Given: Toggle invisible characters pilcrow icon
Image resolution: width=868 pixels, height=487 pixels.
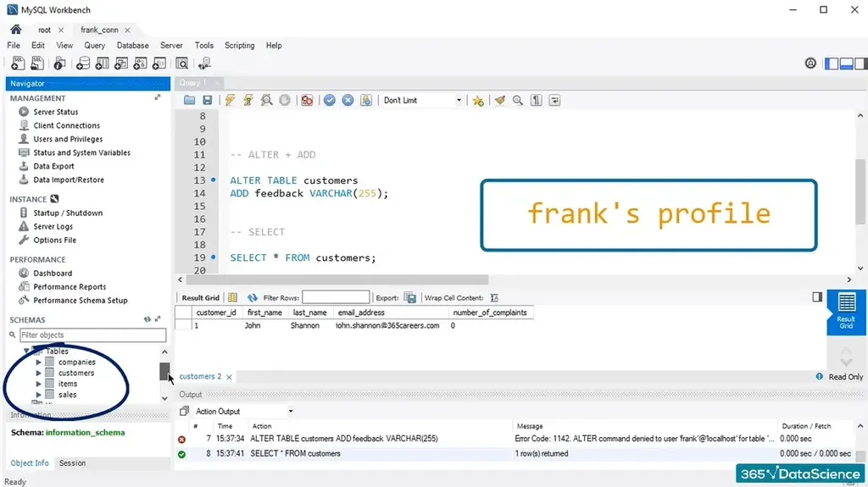Looking at the screenshot, I should coord(536,100).
